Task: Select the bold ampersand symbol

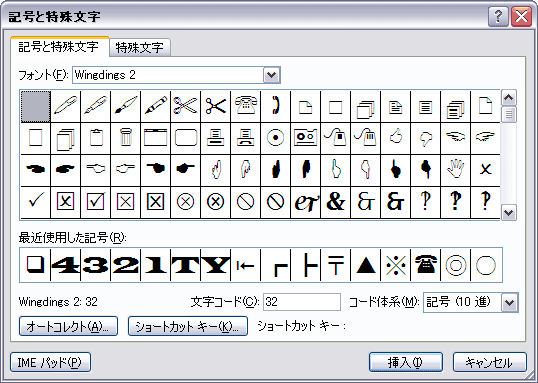Action: tap(336, 202)
